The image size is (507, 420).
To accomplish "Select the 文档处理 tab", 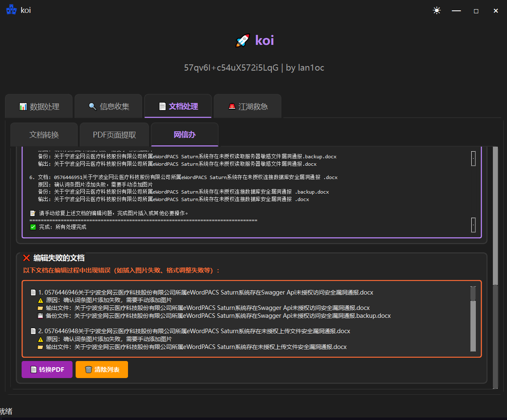I will pos(178,107).
